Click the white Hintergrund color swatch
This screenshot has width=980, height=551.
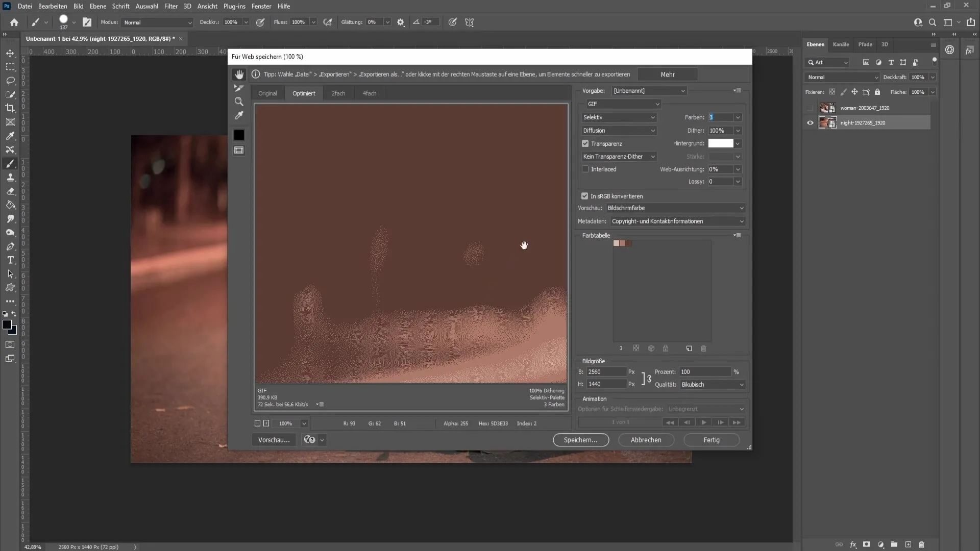point(721,143)
